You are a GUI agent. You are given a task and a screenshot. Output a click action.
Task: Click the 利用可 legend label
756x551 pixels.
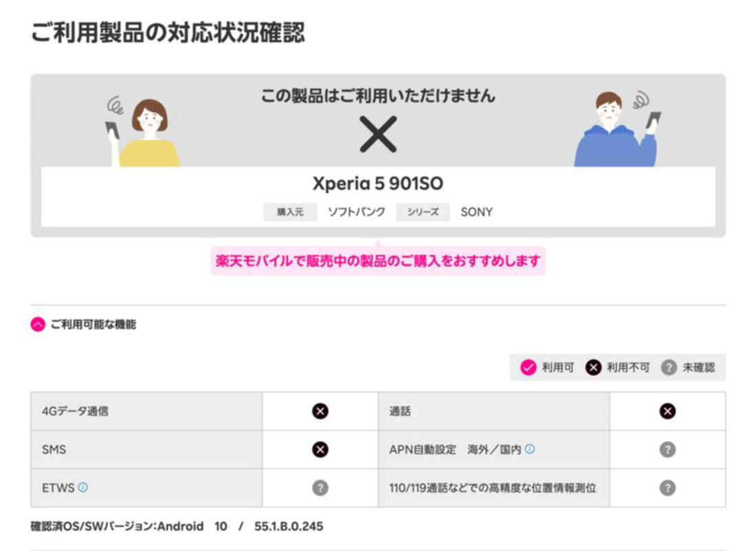point(558,368)
